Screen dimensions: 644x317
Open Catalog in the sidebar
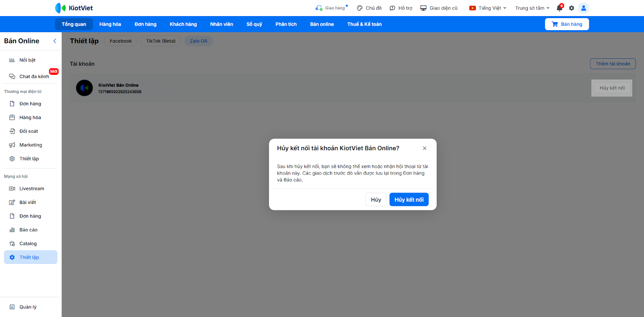point(31,243)
